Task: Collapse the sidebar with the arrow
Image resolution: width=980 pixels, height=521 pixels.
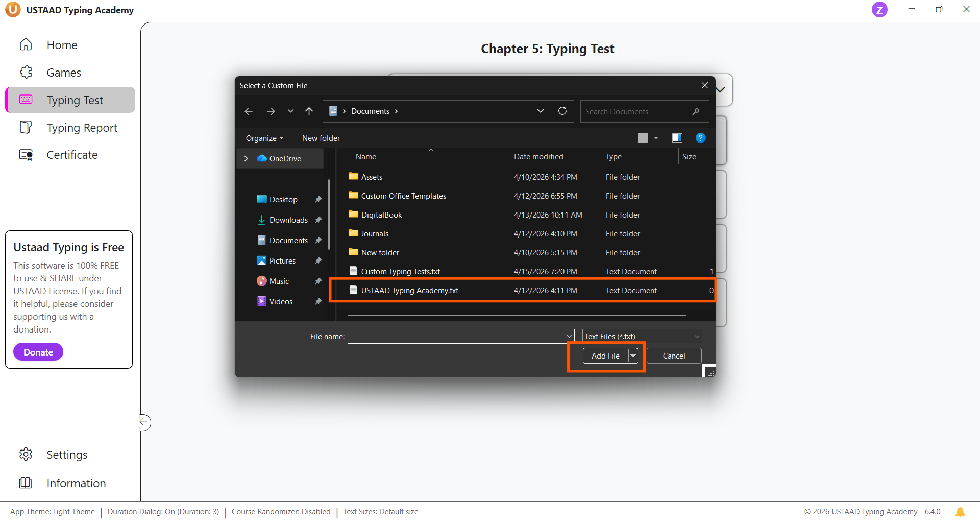Action: click(x=144, y=422)
